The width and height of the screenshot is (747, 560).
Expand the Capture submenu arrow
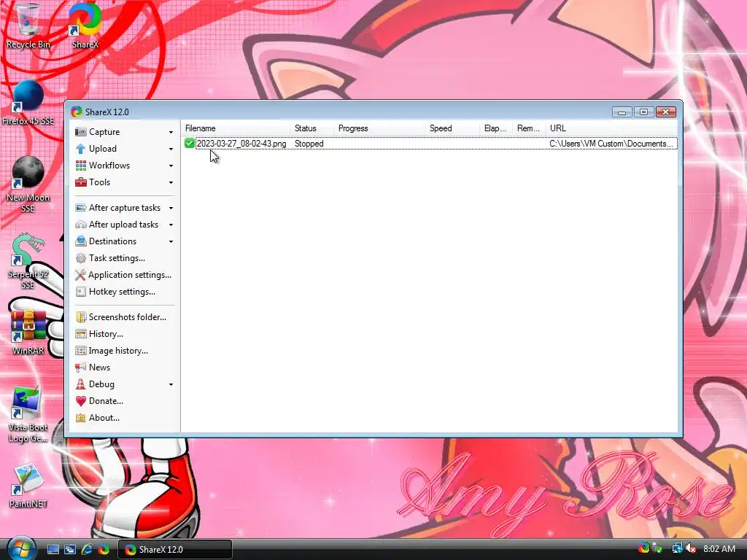coord(171,133)
